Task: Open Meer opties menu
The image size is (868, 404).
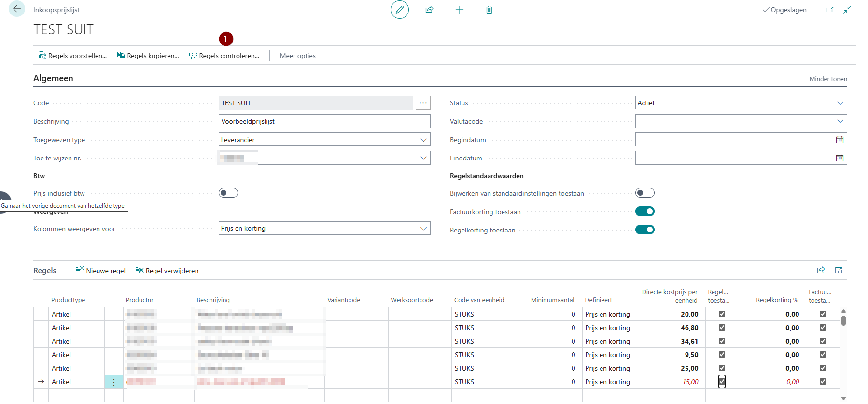Action: point(297,56)
